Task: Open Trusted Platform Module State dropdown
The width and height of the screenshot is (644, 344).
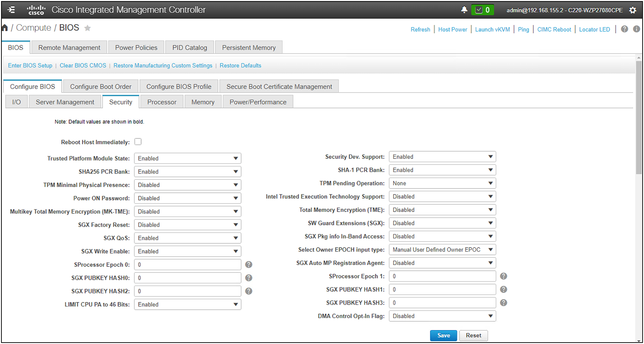Action: coord(188,158)
